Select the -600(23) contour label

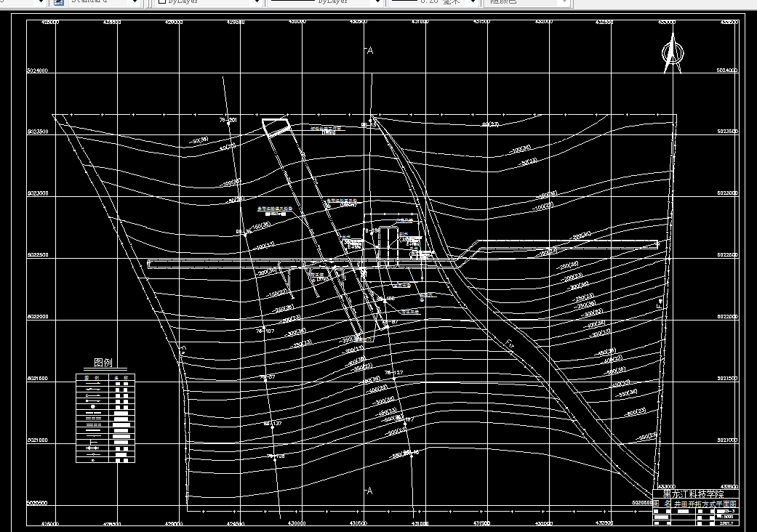[635, 413]
